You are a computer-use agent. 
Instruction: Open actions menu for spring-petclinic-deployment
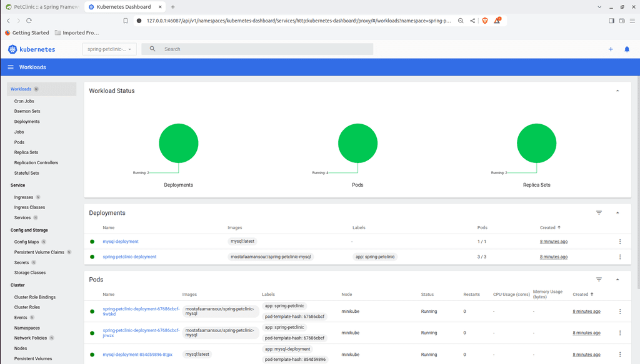tap(620, 257)
